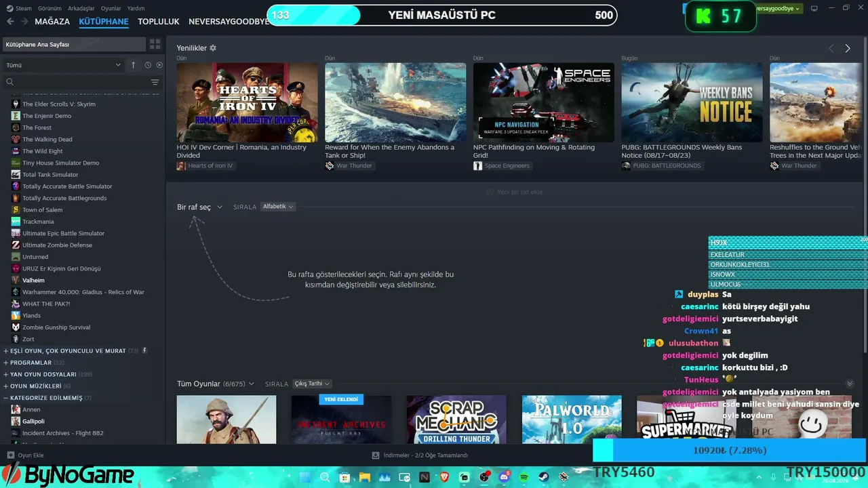Select the Valheim game icon

pos(16,280)
